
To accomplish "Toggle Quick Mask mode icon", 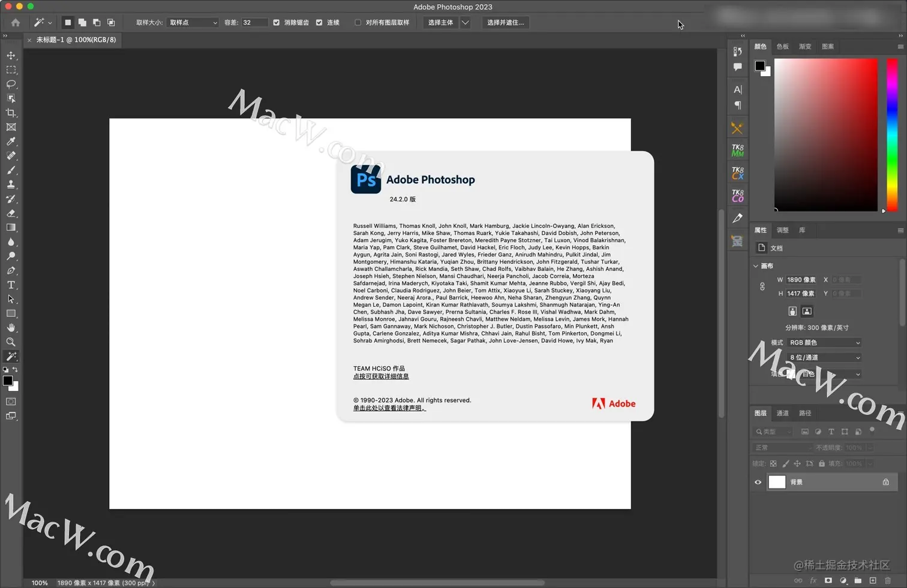I will [11, 402].
